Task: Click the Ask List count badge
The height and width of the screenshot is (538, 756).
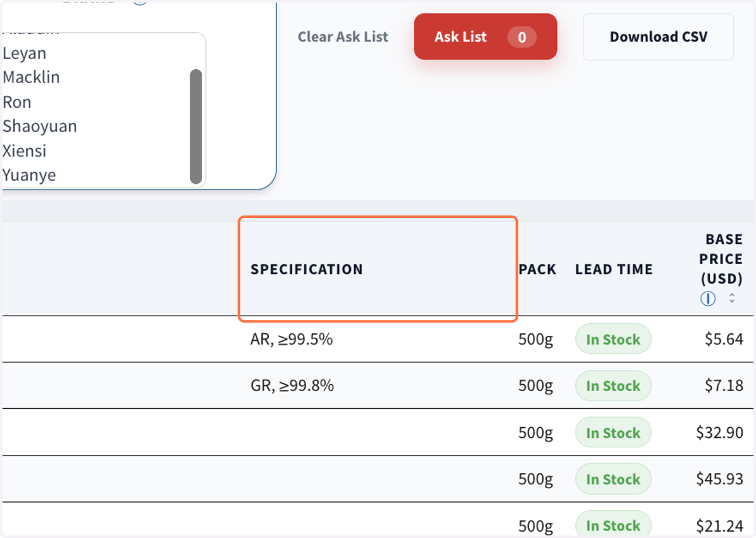Action: coord(522,37)
